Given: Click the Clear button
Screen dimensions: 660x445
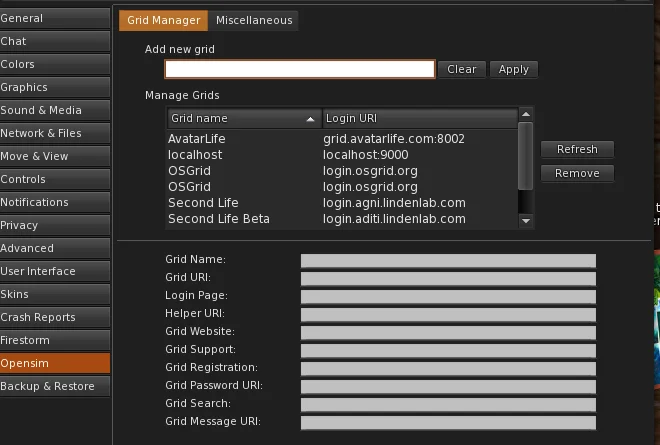Looking at the screenshot, I should pos(462,69).
